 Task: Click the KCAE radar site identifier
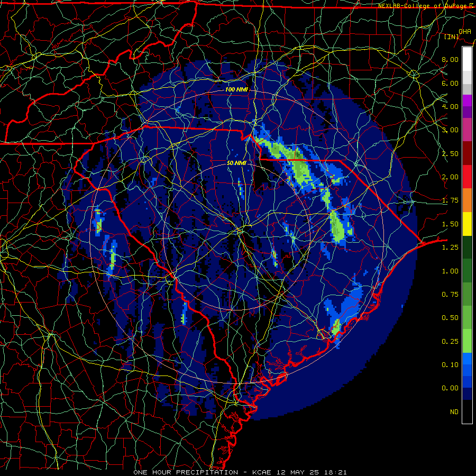coord(262,472)
